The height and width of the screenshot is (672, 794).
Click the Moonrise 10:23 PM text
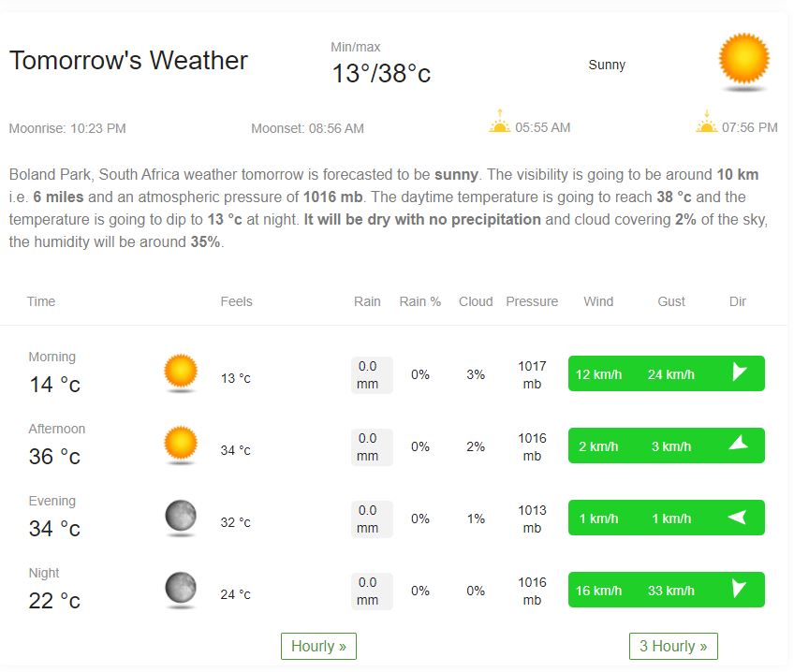[x=67, y=128]
